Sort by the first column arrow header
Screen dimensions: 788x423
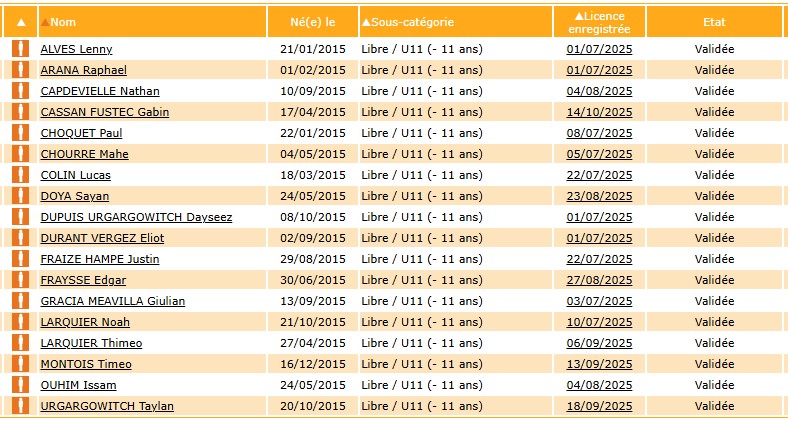pos(21,22)
